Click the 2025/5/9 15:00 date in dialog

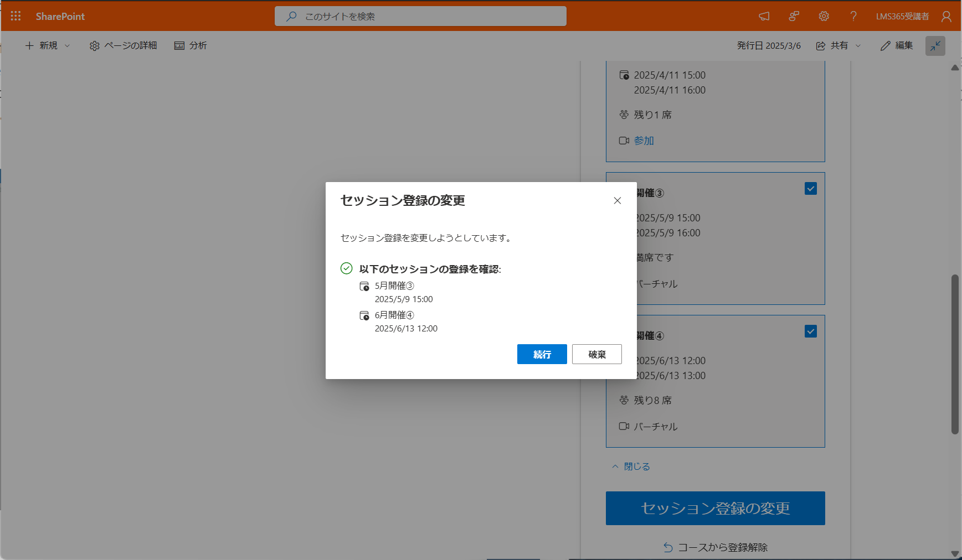[x=404, y=299]
